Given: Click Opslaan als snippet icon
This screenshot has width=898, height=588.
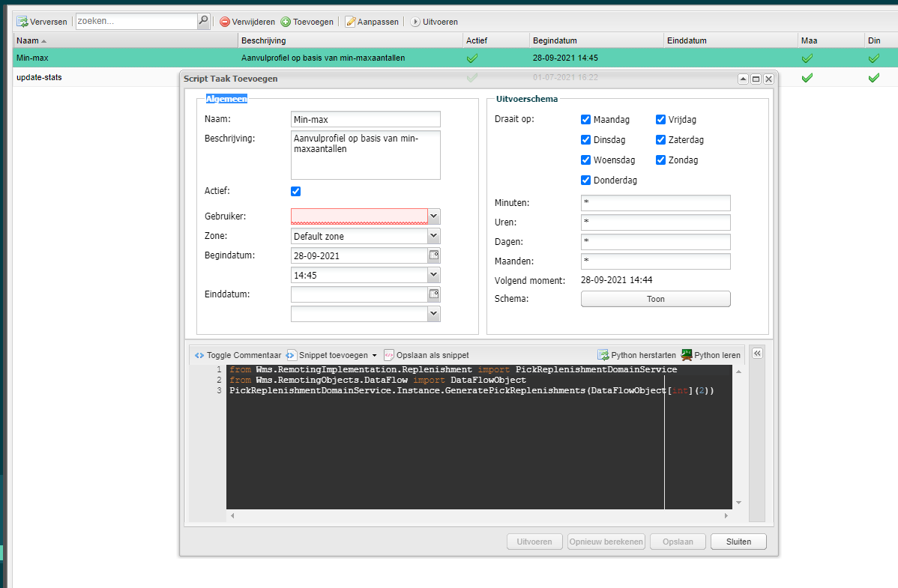Looking at the screenshot, I should click(x=389, y=355).
